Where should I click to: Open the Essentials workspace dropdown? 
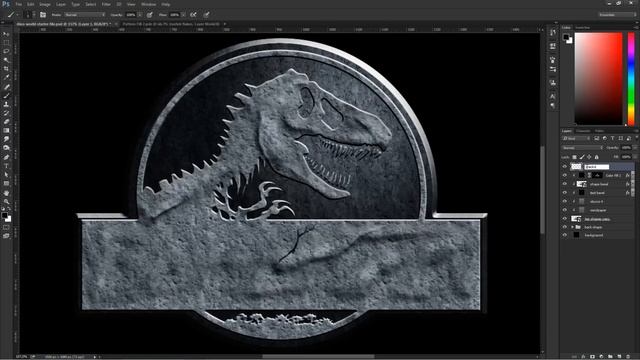tap(617, 15)
